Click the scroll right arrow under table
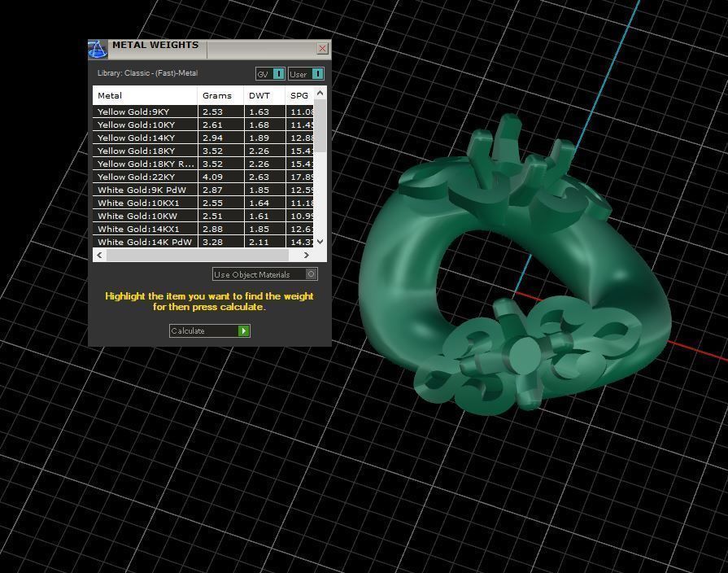Image resolution: width=728 pixels, height=573 pixels. click(x=306, y=255)
